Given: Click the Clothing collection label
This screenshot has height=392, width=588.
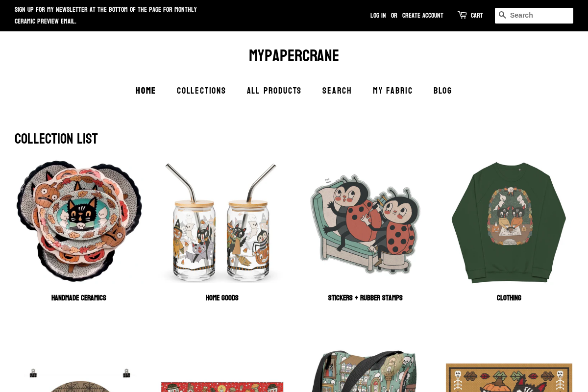Looking at the screenshot, I should click(x=509, y=298).
